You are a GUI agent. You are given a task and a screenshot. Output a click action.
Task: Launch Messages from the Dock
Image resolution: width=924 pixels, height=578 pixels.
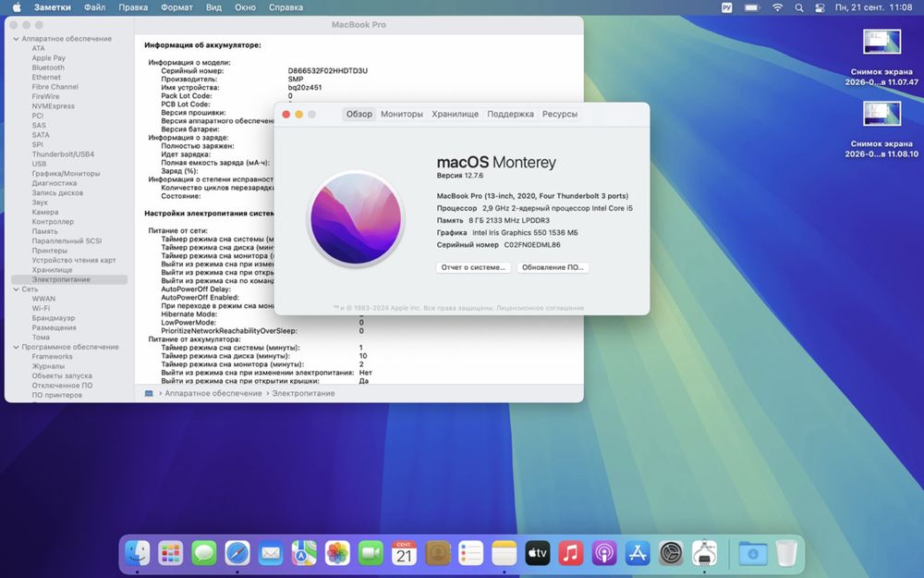[204, 553]
